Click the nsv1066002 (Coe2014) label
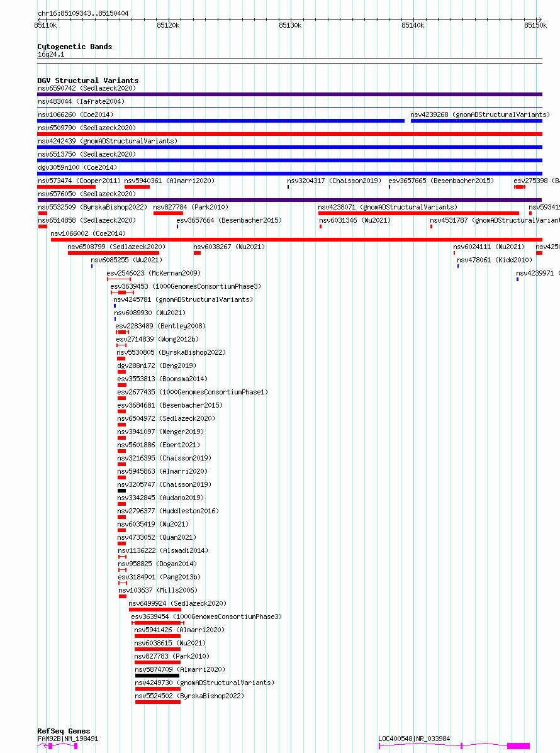The image size is (560, 753). click(88, 233)
